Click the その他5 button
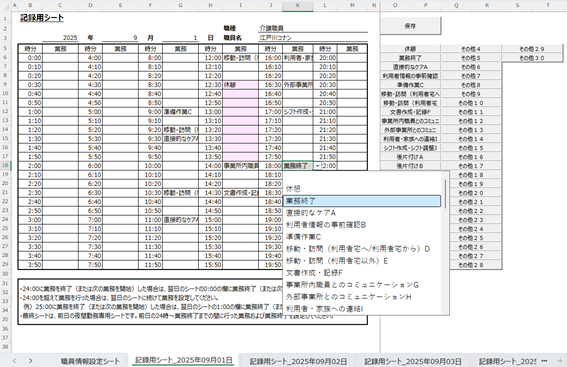The height and width of the screenshot is (367, 567). pyautogui.click(x=471, y=58)
